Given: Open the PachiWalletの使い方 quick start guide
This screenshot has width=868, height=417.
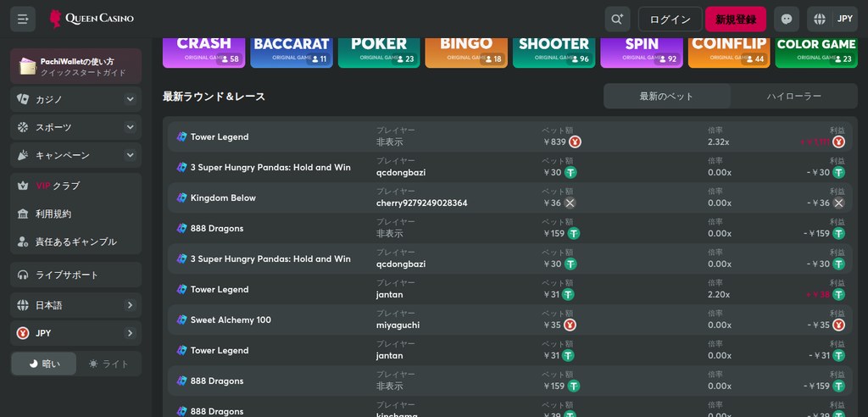Looking at the screenshot, I should click(x=75, y=66).
